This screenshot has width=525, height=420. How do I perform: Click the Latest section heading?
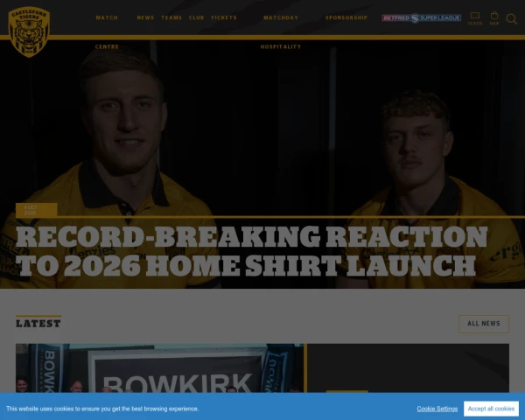pos(38,323)
